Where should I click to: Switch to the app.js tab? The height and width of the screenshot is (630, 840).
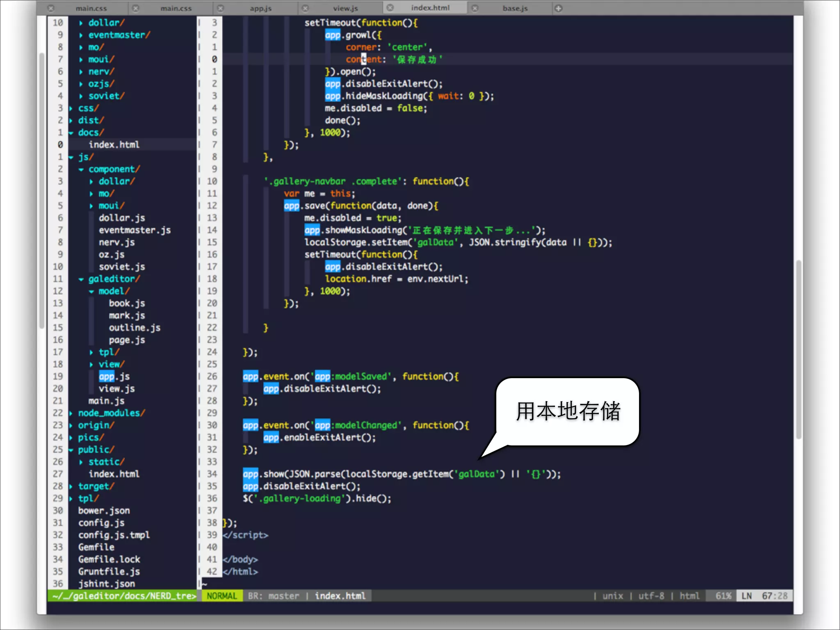pos(261,8)
